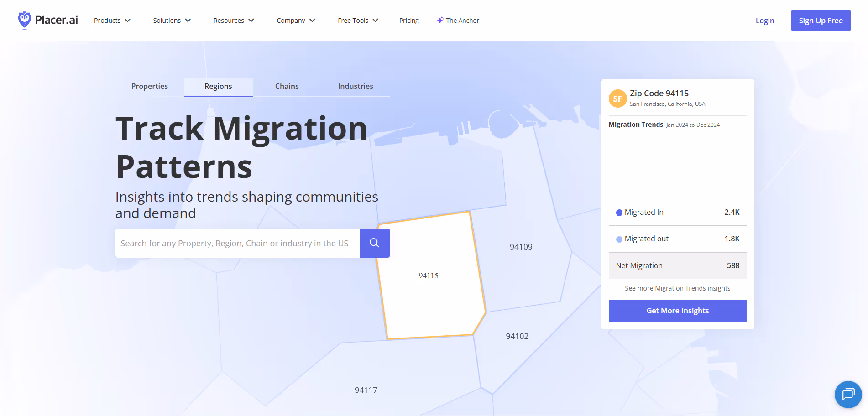Click the Migrated out legend dot
Screen dimensions: 868x416
619,239
